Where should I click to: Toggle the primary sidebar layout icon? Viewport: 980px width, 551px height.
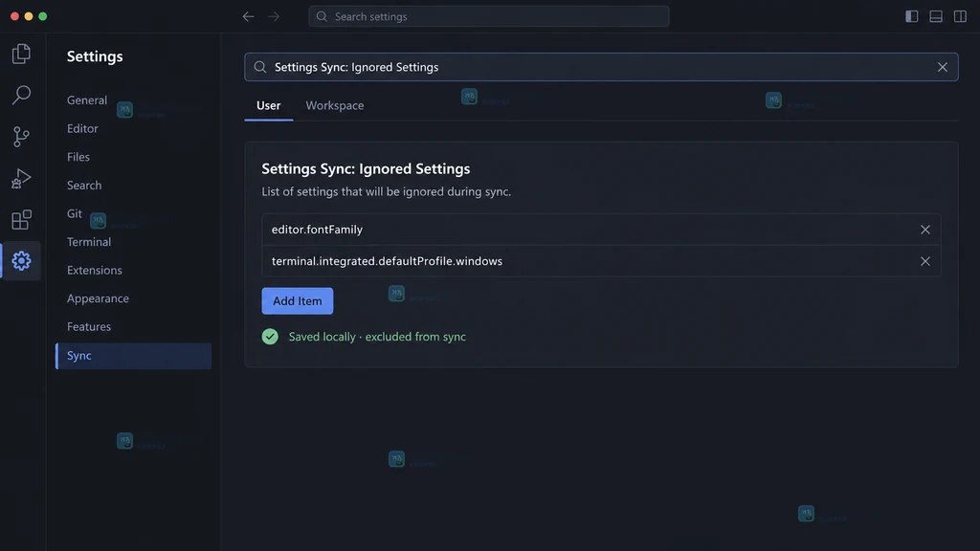[912, 16]
